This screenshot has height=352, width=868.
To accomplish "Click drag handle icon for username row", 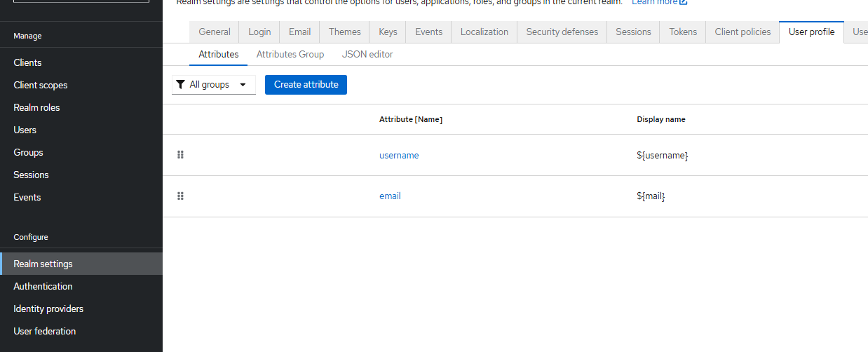I will click(x=180, y=155).
